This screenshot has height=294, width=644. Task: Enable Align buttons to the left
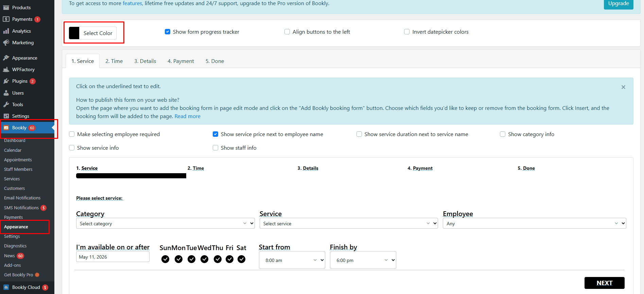coord(287,32)
